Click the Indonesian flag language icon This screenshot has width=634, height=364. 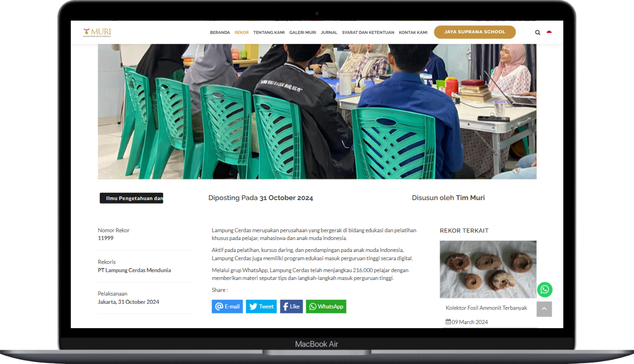(x=549, y=32)
